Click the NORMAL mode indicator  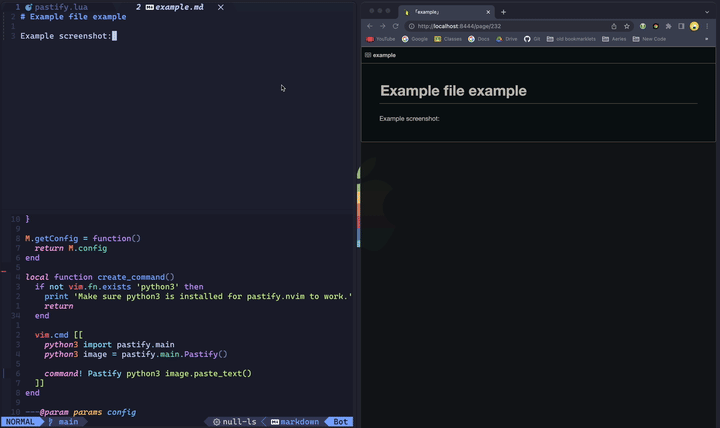tap(20, 422)
